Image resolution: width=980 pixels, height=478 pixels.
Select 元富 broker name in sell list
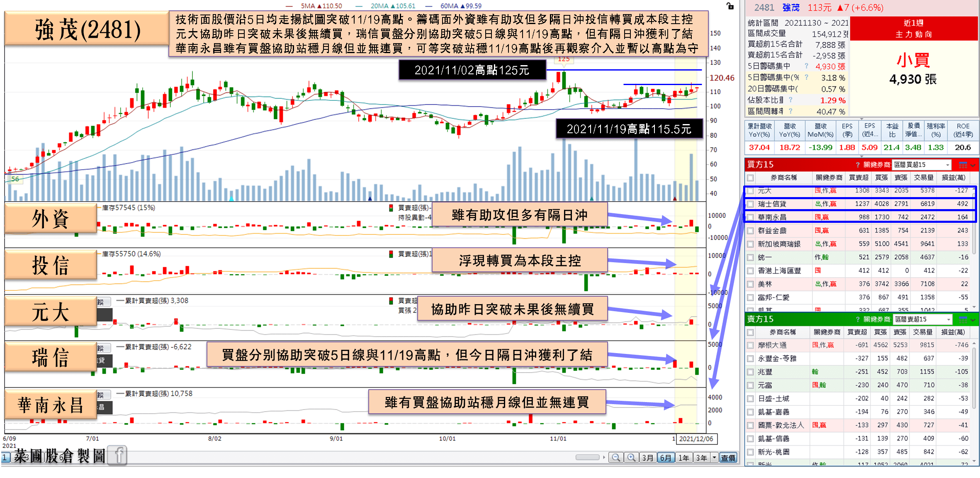(765, 385)
